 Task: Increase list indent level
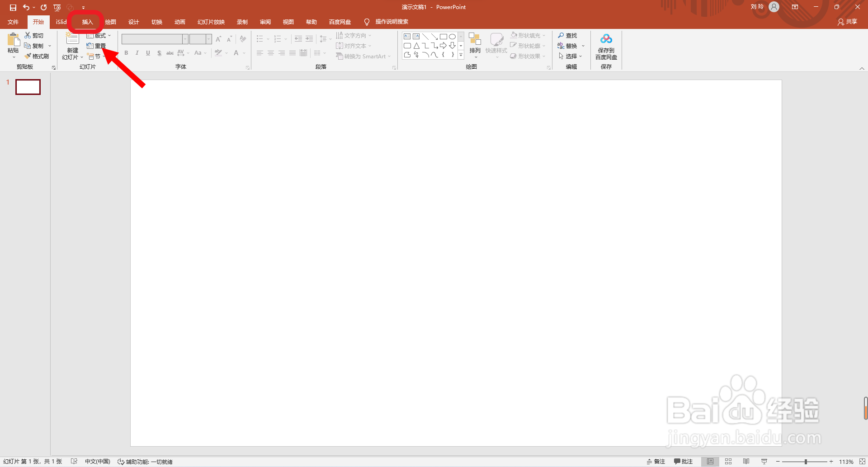tap(309, 39)
